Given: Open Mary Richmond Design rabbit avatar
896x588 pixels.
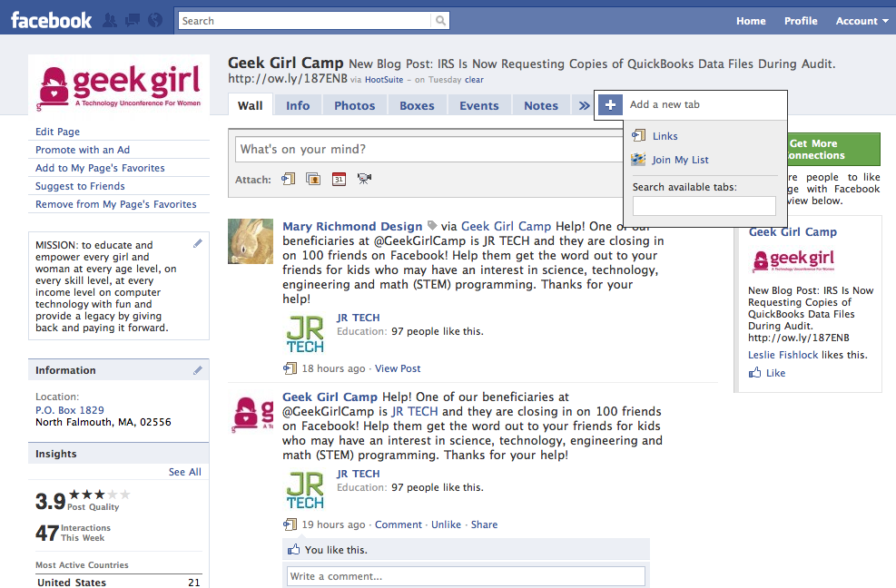Looking at the screenshot, I should click(x=251, y=241).
